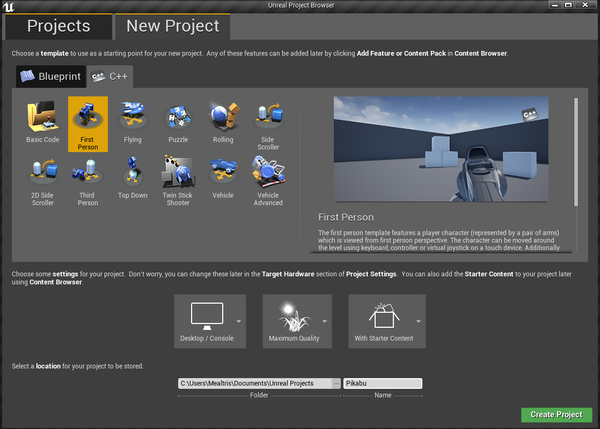Select the Side Scroller template
Screen dimensions: 600x429
(267, 124)
